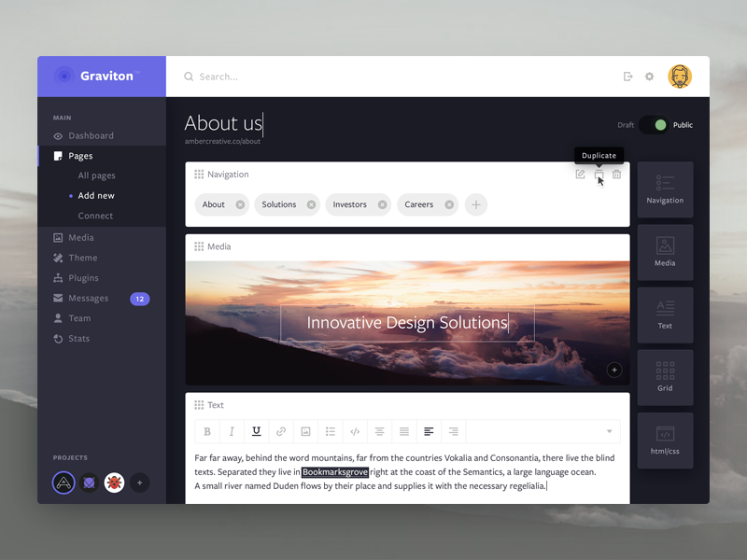The height and width of the screenshot is (560, 747).
Task: Insert image in text editor
Action: [x=306, y=431]
